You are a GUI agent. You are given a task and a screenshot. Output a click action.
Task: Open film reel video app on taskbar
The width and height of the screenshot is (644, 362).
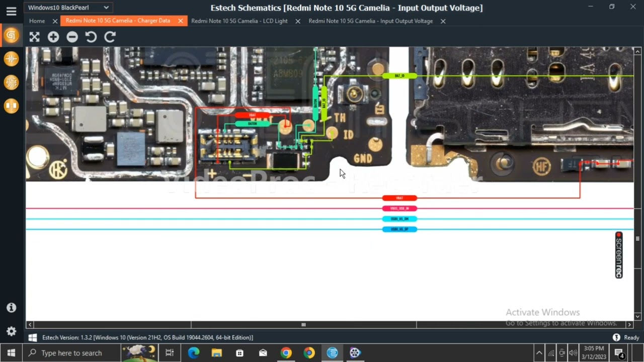coord(355,353)
